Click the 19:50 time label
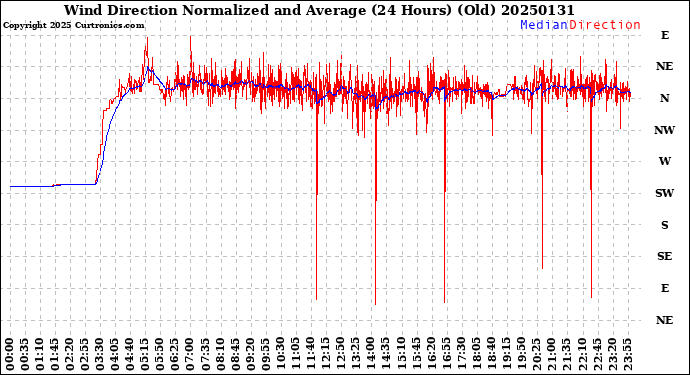This screenshot has width=690, height=375. [521, 355]
